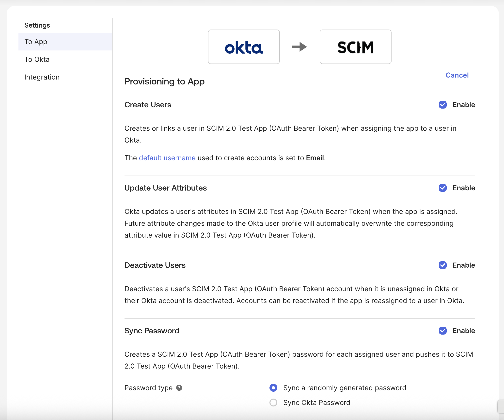
Task: Click the Sync Password checkmark icon
Action: pyautogui.click(x=443, y=331)
